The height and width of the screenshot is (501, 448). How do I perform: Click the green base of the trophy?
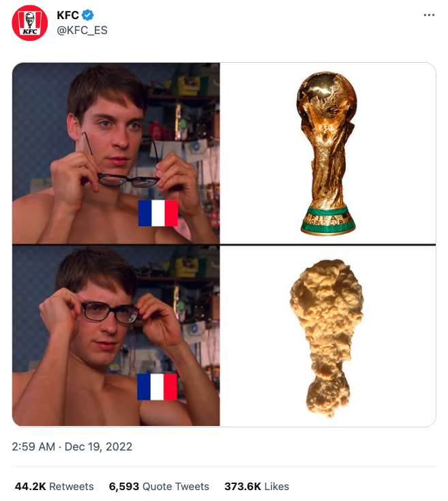tap(328, 219)
